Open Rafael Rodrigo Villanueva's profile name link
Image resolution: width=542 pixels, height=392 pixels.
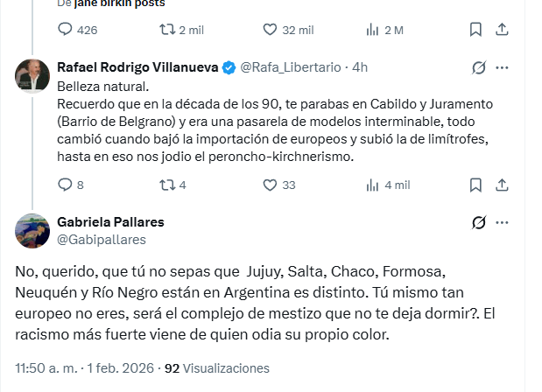point(138,67)
